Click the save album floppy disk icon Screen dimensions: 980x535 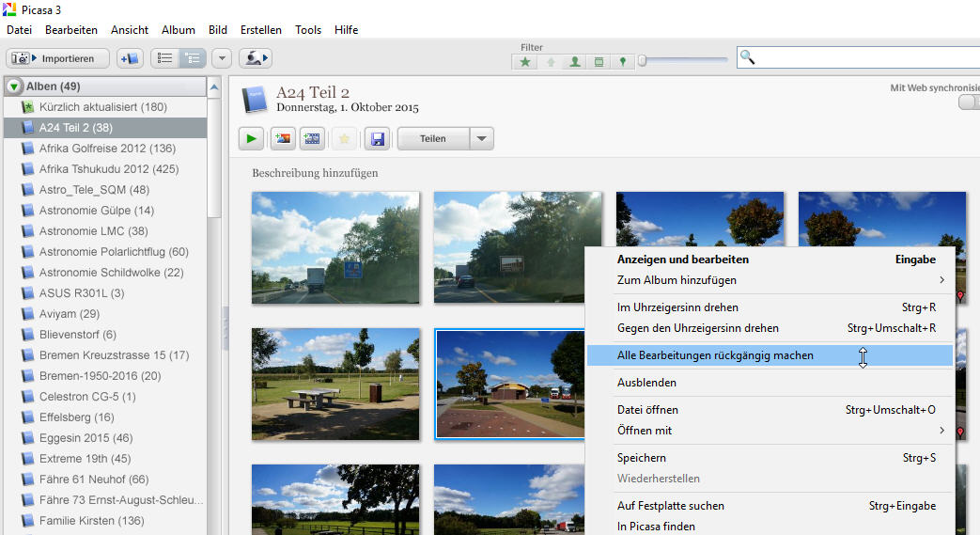coord(377,139)
